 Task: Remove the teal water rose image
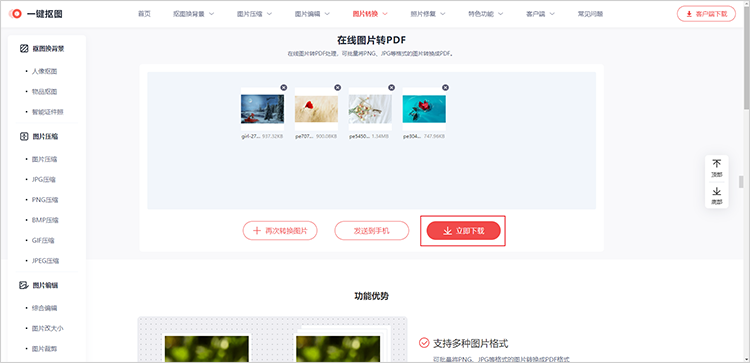tap(445, 88)
